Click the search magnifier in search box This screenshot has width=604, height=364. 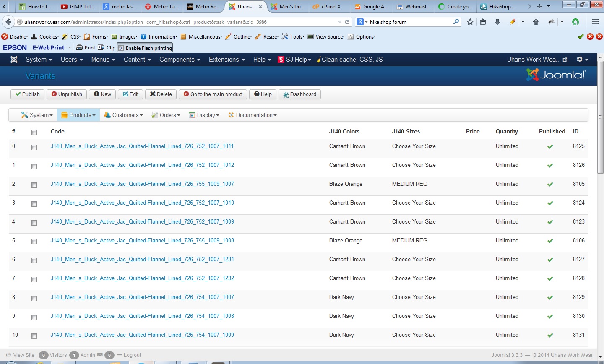click(x=456, y=22)
